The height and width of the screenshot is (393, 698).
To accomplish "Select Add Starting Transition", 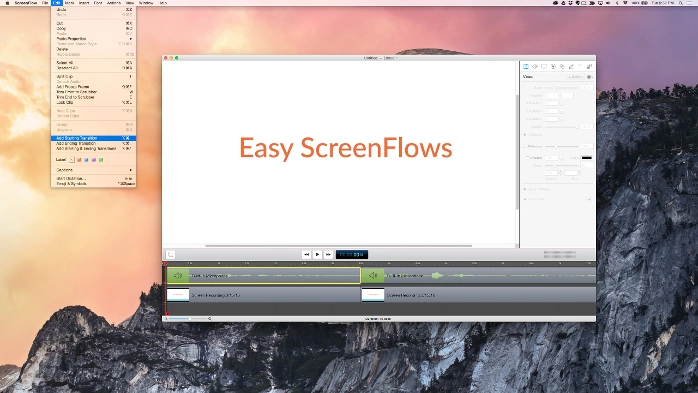I will (x=93, y=138).
